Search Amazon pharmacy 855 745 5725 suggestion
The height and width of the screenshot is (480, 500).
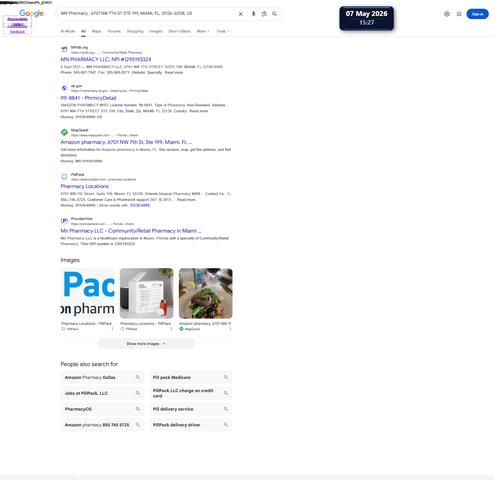[x=102, y=425]
